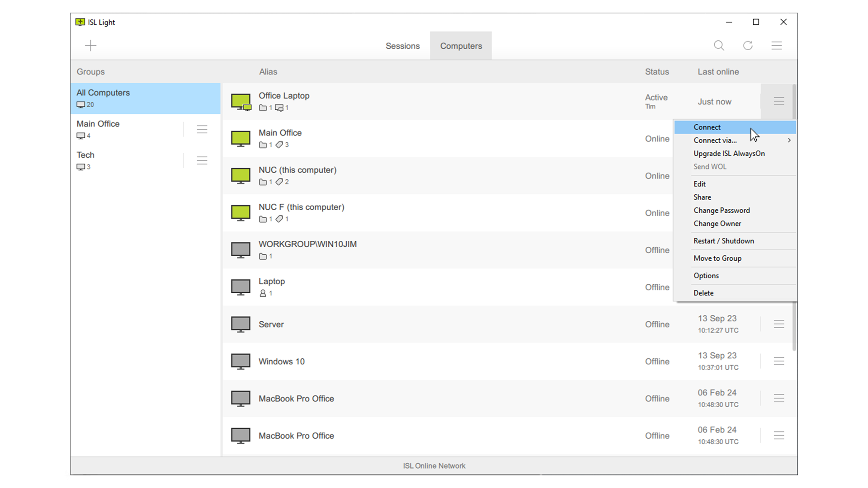Click the gray monitor icon for Server
The image size is (868, 488).
[x=241, y=324]
